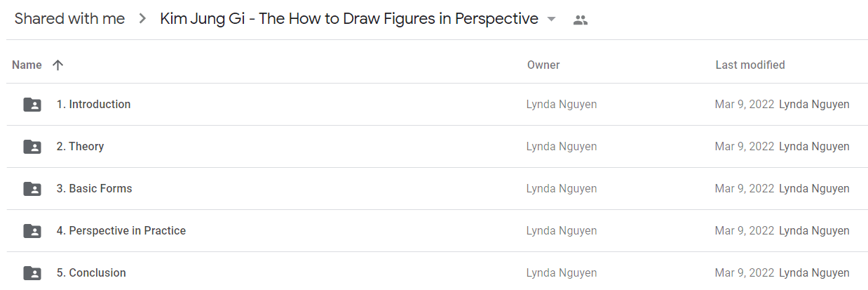Click the Owner column header

point(543,65)
